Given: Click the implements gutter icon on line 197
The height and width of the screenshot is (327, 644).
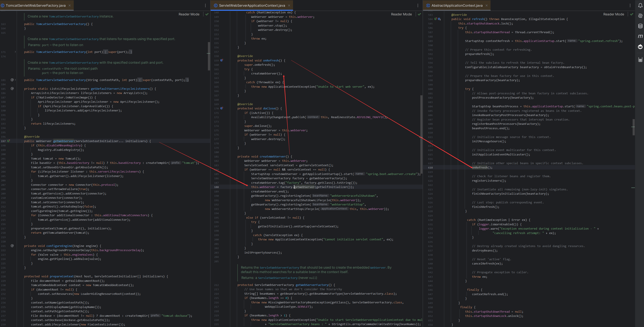Looking at the screenshot, I should click(x=9, y=141).
